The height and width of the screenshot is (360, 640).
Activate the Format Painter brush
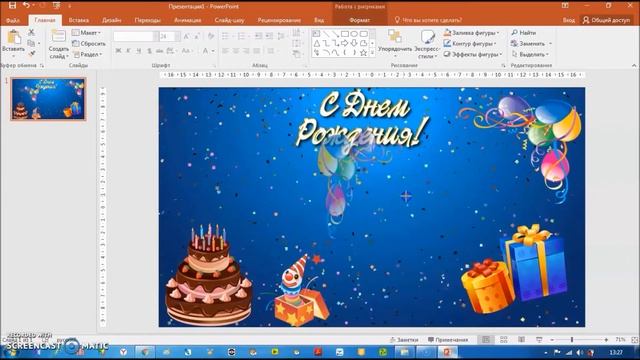point(31,53)
